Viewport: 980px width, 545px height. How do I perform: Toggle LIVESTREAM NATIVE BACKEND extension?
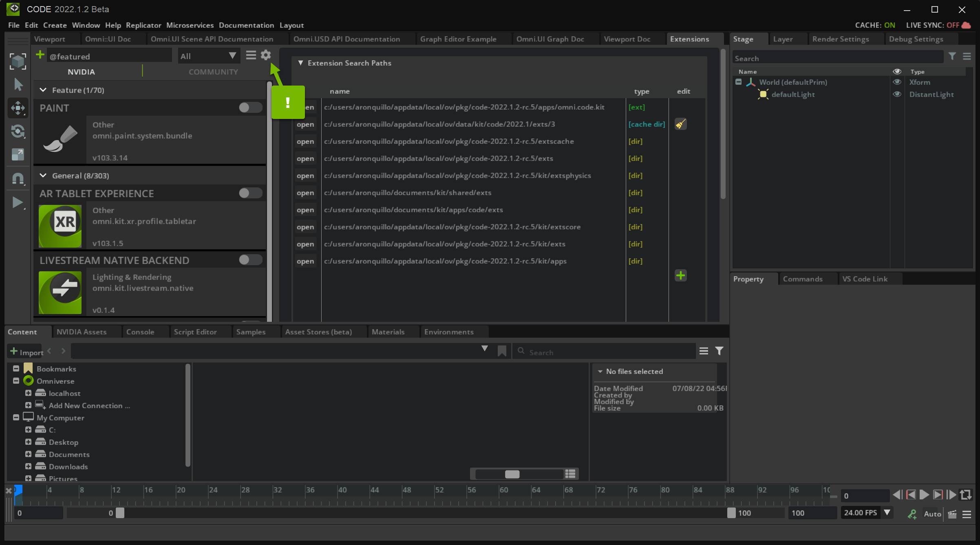[251, 260]
